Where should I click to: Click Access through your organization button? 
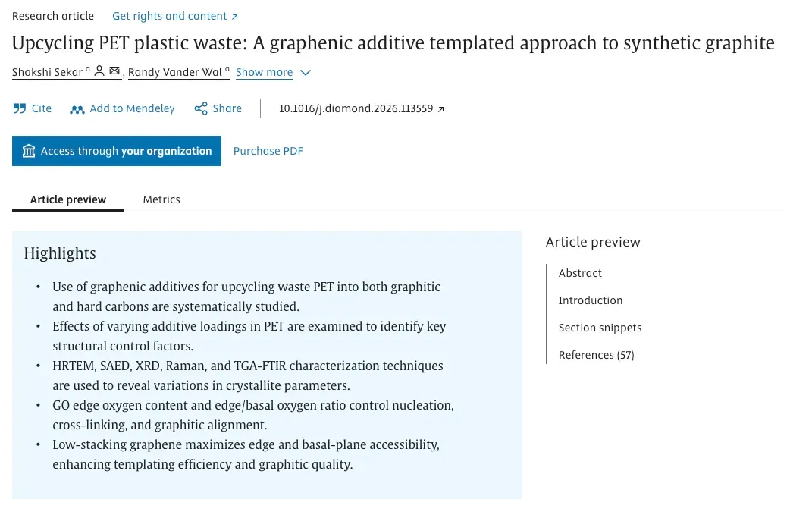tap(117, 151)
